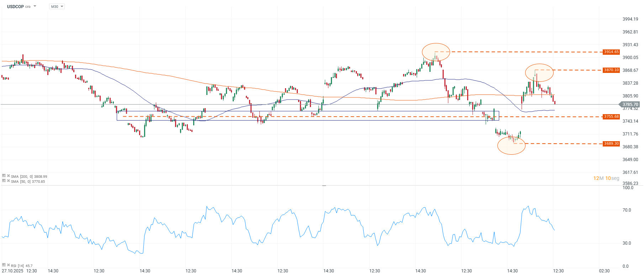The height and width of the screenshot is (277, 644).
Task: Open settings for SMA 200 indicator
Action: 4,176
